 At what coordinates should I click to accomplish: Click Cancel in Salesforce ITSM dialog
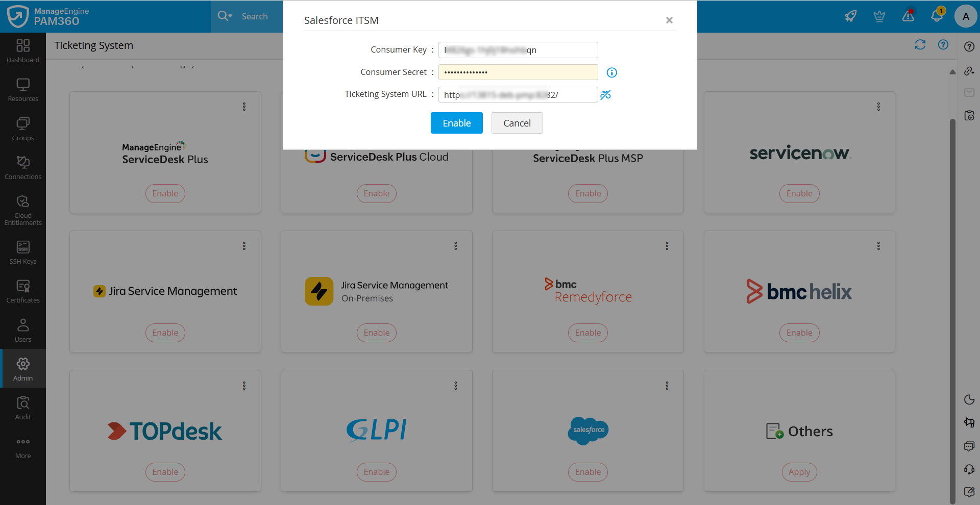click(517, 123)
